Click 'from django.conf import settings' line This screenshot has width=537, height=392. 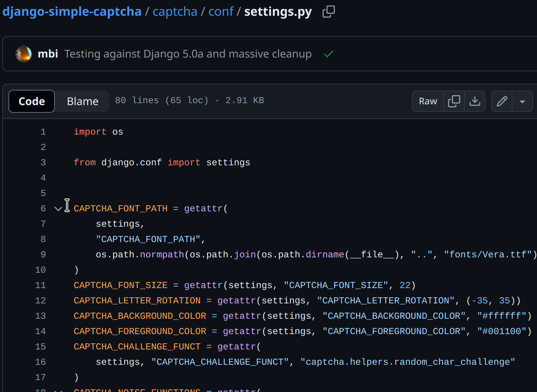click(x=162, y=163)
